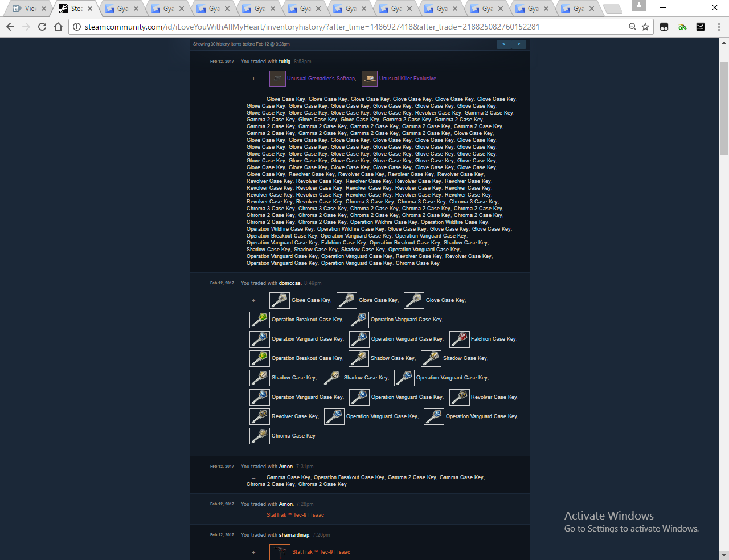Click the zoom magnifier icon in address bar

coord(633,27)
